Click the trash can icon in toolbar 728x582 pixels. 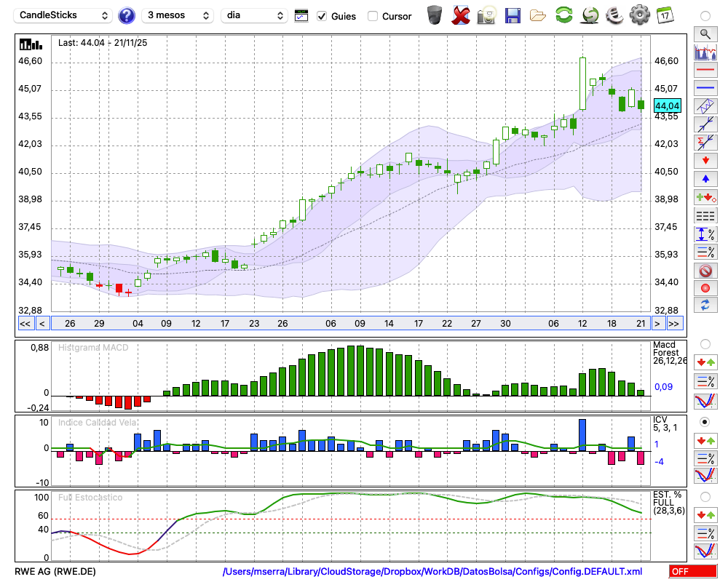[x=435, y=15]
